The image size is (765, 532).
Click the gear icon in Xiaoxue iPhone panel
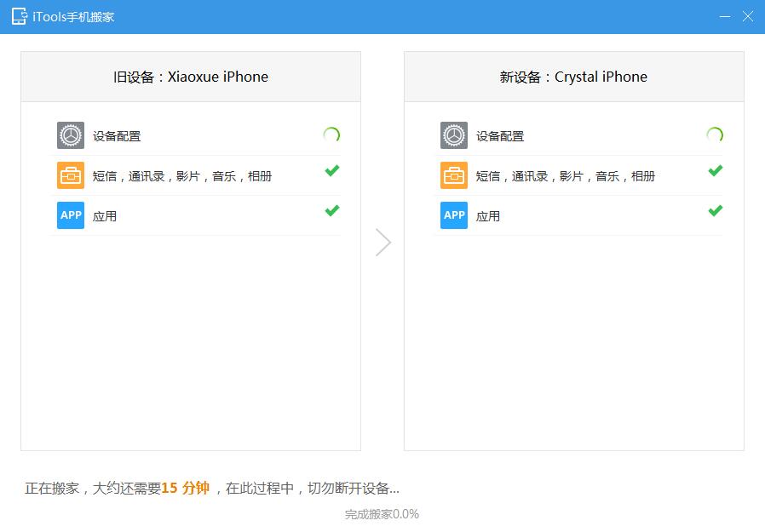[x=71, y=135]
